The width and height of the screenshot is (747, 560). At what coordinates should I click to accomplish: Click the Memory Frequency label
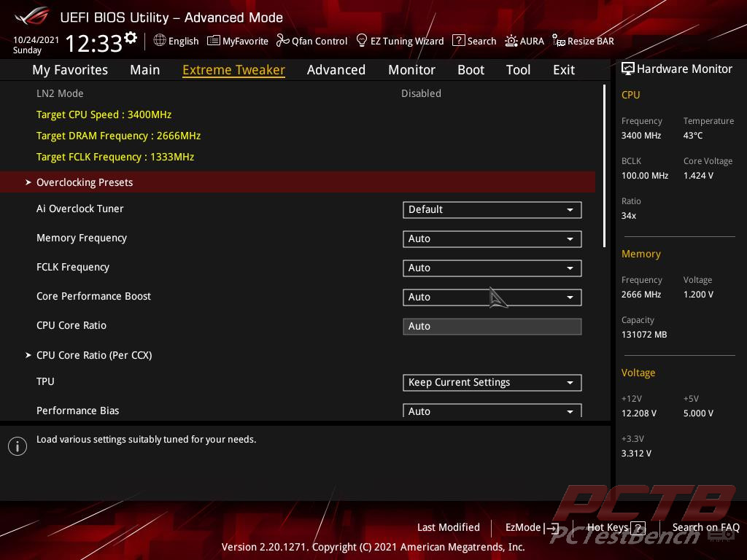tap(82, 238)
